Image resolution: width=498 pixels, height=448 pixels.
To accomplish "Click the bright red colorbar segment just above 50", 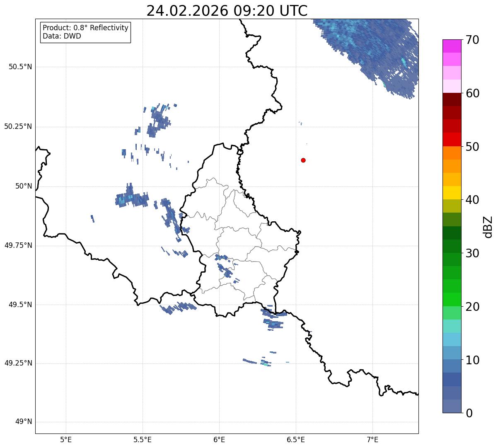I will tap(452, 139).
